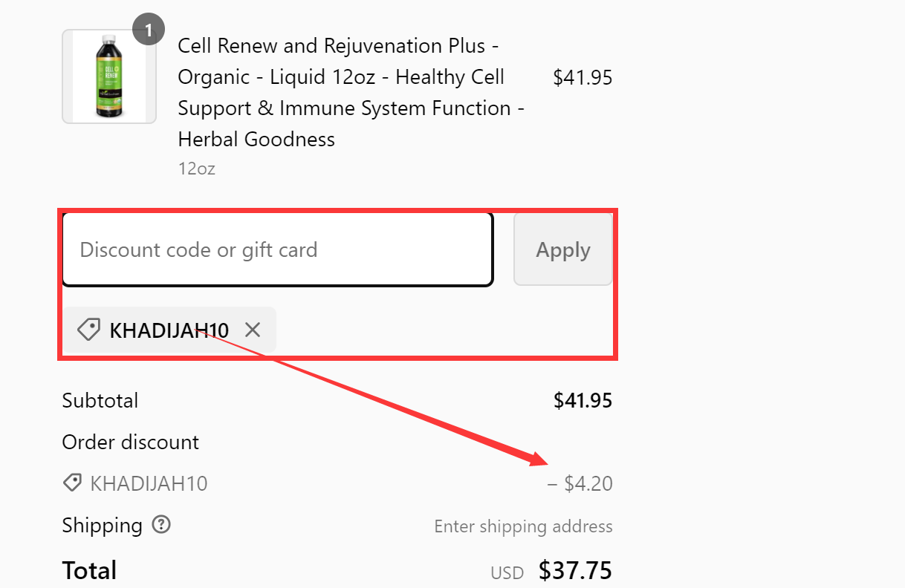Click the 12oz variant label
Image resolution: width=905 pixels, height=588 pixels.
pos(196,169)
